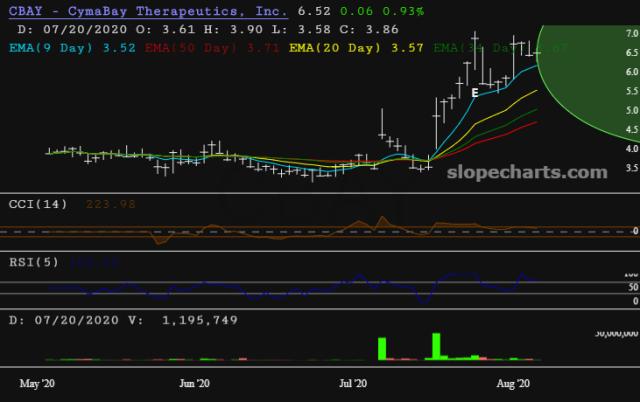Click the earnings 'E' marker on chart
640x402 pixels.
(x=475, y=92)
